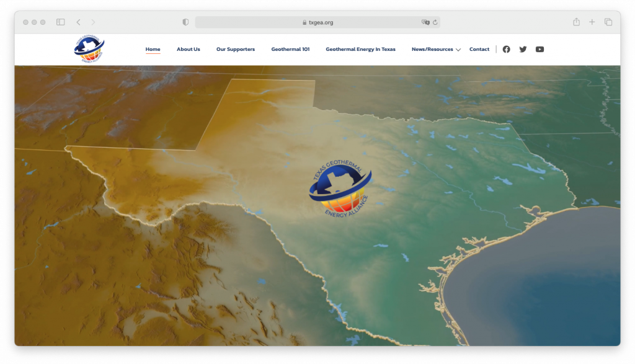Click the privacy report shield icon
This screenshot has height=364, width=635.
185,22
